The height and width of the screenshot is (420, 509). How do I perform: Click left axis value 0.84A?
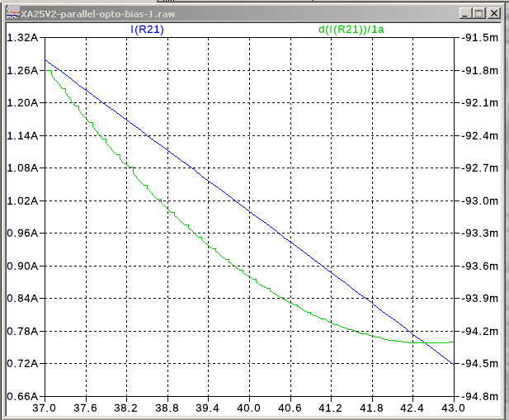(x=22, y=298)
